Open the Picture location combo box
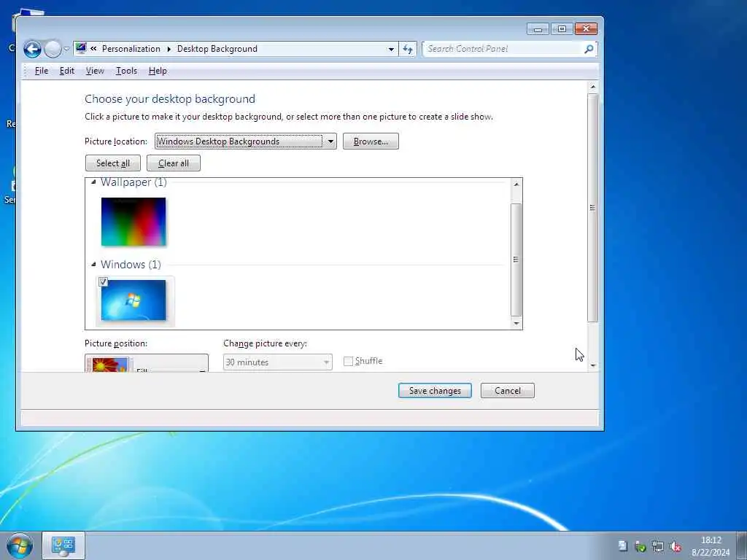747x560 pixels. pos(245,141)
